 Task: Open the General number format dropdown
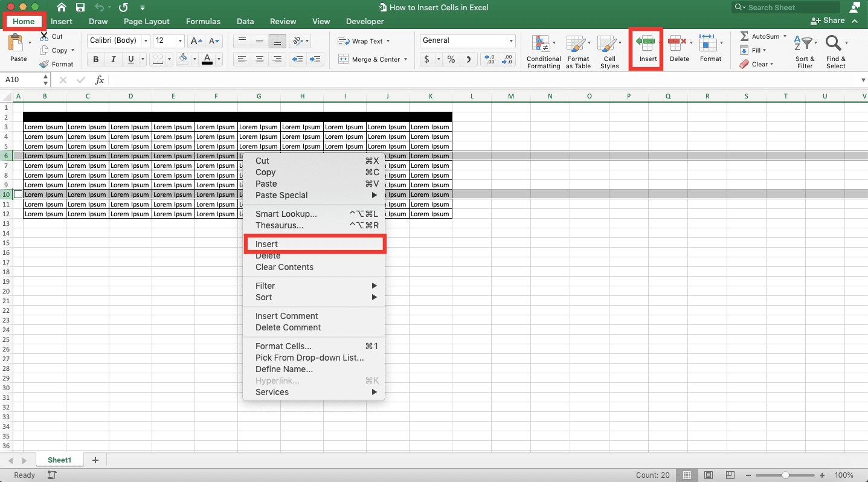pos(511,41)
